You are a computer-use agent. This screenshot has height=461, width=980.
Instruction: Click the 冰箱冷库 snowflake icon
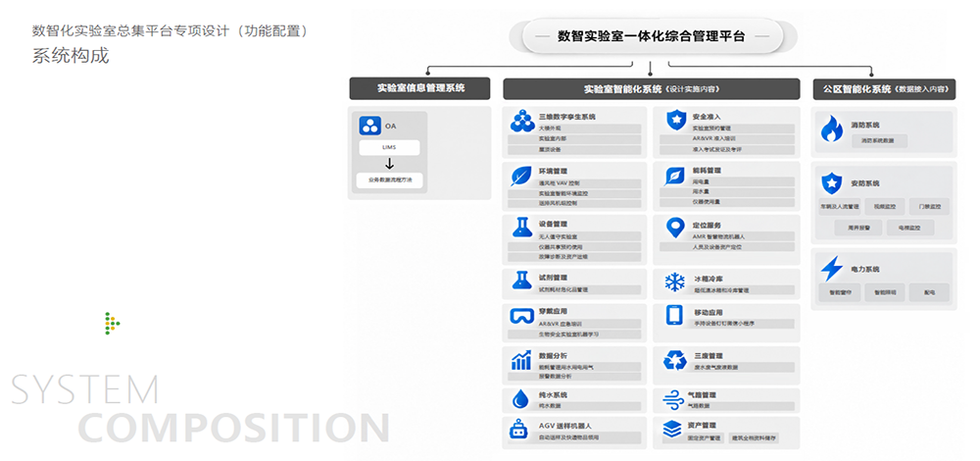[x=674, y=282]
